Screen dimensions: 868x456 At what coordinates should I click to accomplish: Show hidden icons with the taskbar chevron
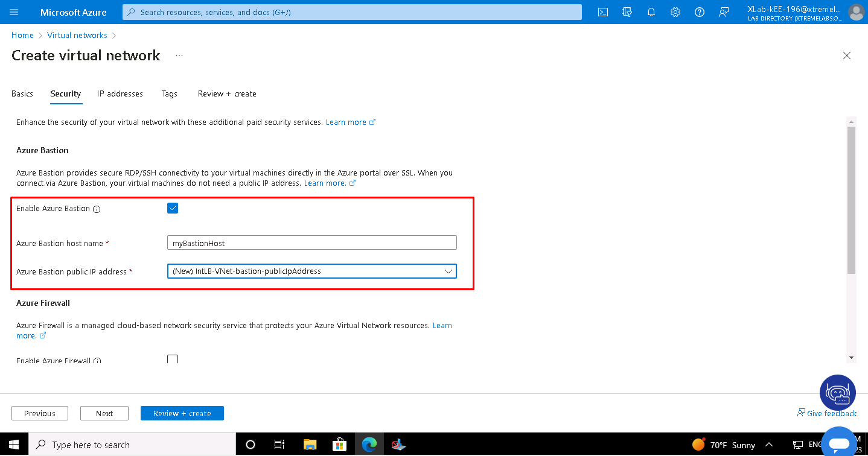pyautogui.click(x=768, y=445)
